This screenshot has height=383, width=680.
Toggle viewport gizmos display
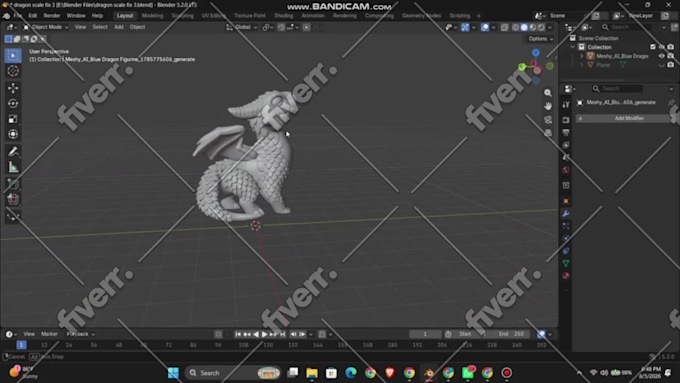coord(465,27)
